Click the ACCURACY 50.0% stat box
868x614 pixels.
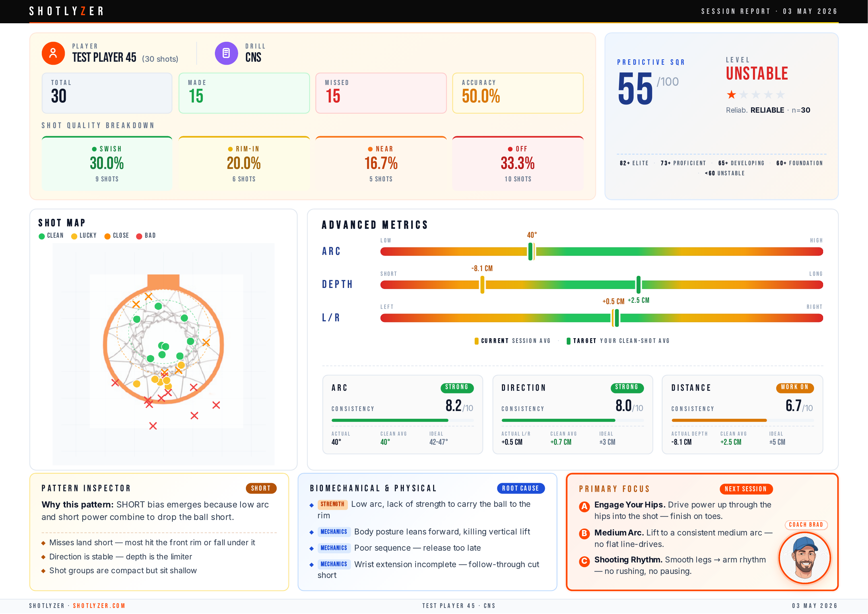coord(518,93)
